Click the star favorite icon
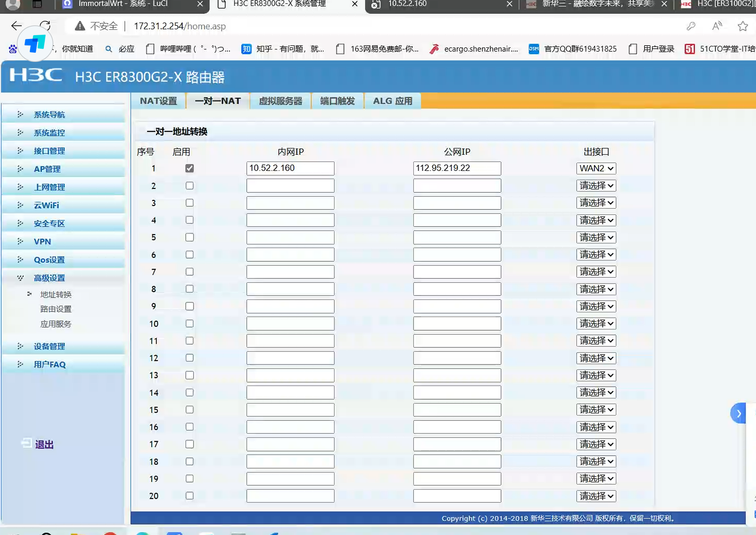The width and height of the screenshot is (756, 535). [x=742, y=26]
